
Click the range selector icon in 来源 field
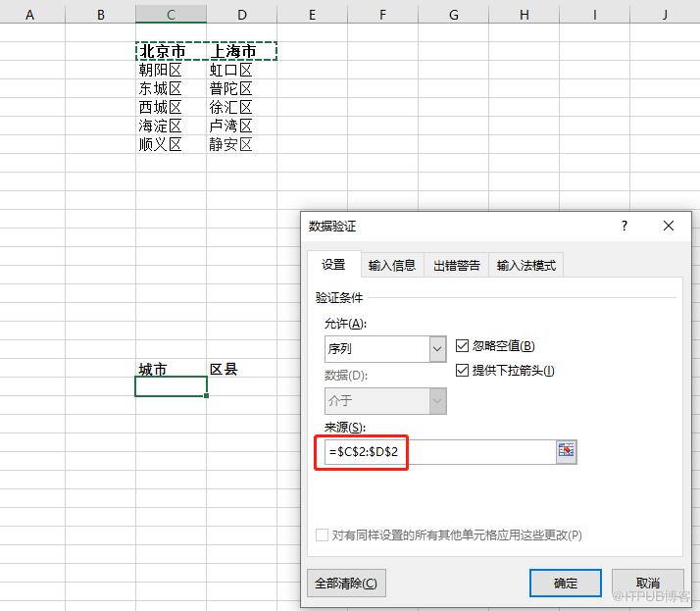click(x=566, y=451)
